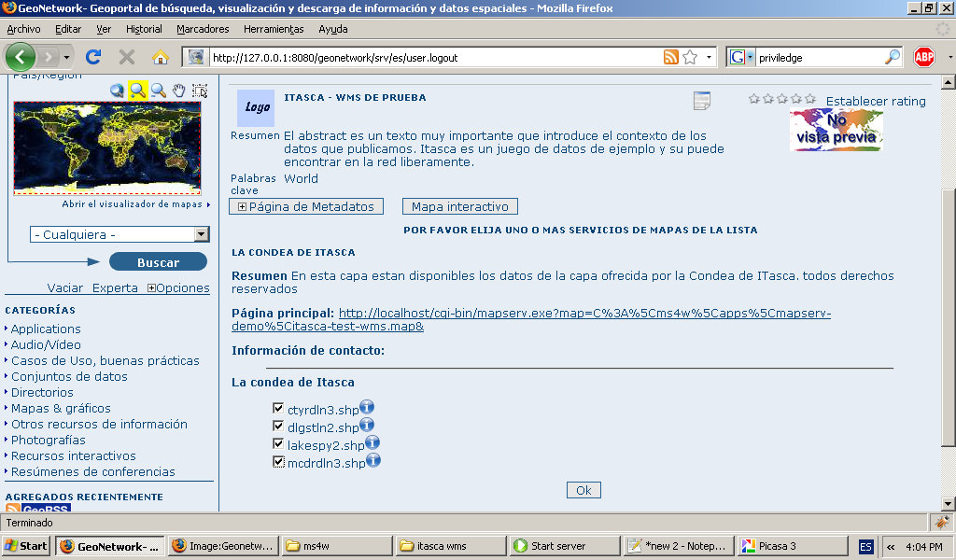Uncheck the ctyrdln3.shp layer checkbox
This screenshot has width=956, height=560.
coord(278,409)
